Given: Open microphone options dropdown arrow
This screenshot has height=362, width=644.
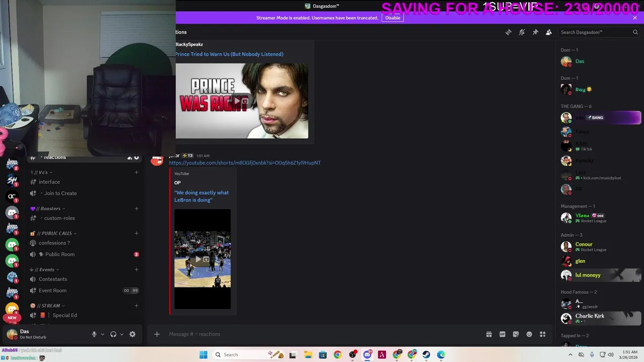Looking at the screenshot, I should 103,334.
